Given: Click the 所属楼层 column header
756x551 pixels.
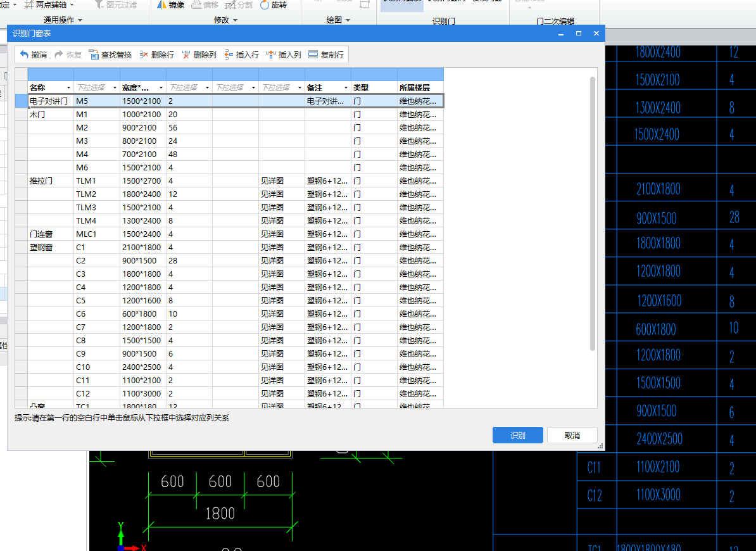Looking at the screenshot, I should point(420,88).
